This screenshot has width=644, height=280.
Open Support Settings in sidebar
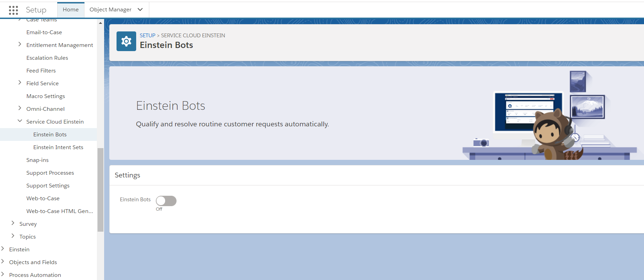pos(48,185)
